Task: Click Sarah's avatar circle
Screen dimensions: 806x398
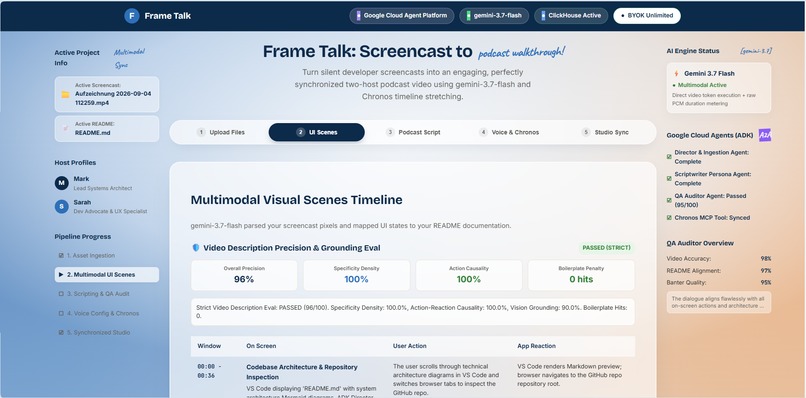Action: click(62, 207)
